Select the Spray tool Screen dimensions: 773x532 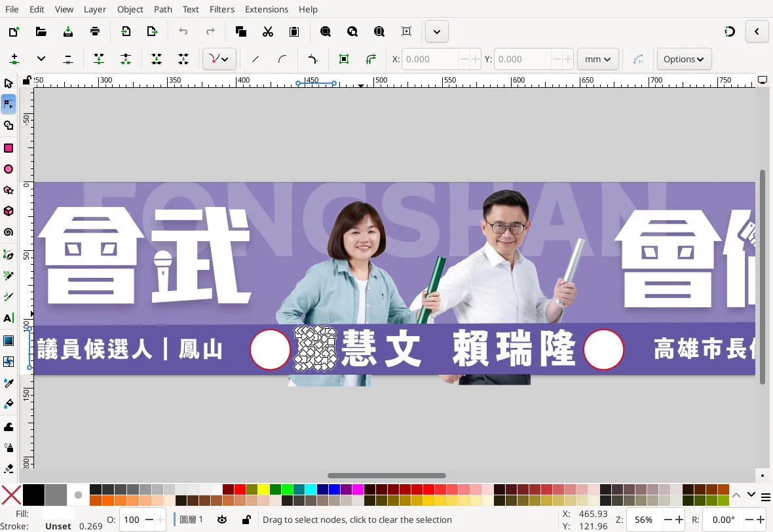9,447
